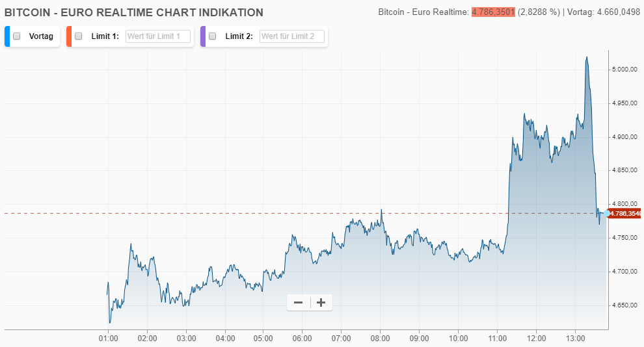The height and width of the screenshot is (347, 644).
Task: Click the 08:00 time axis label
Action: (381, 339)
